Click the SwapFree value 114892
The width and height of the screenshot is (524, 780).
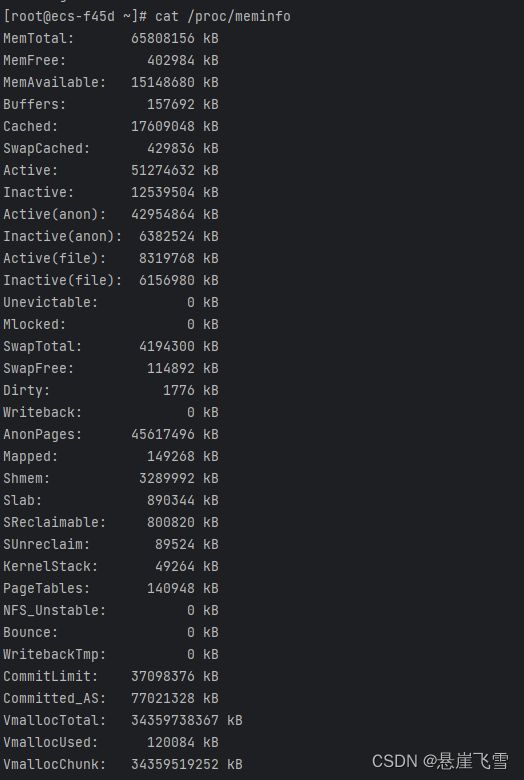[171, 368]
